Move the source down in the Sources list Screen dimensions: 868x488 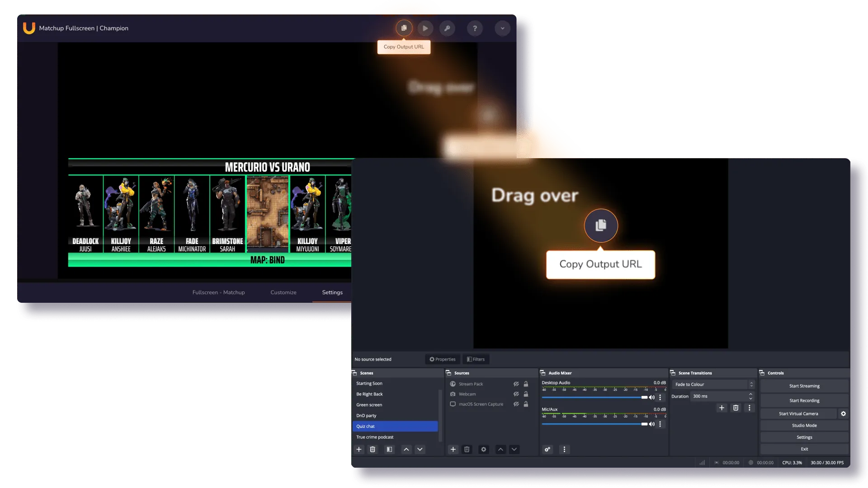[x=514, y=449]
